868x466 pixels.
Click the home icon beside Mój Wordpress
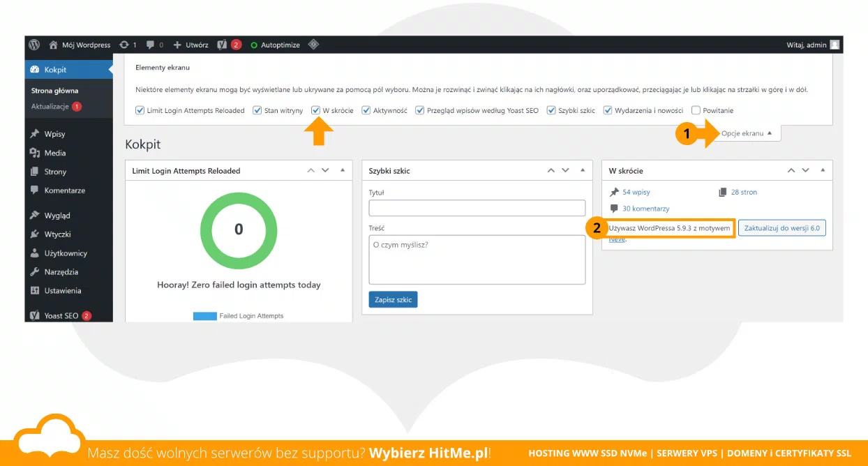tap(53, 45)
